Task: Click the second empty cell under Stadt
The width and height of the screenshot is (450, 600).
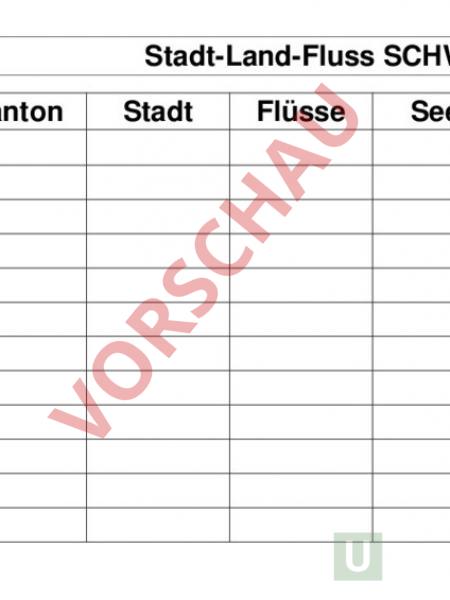Action: [x=158, y=183]
